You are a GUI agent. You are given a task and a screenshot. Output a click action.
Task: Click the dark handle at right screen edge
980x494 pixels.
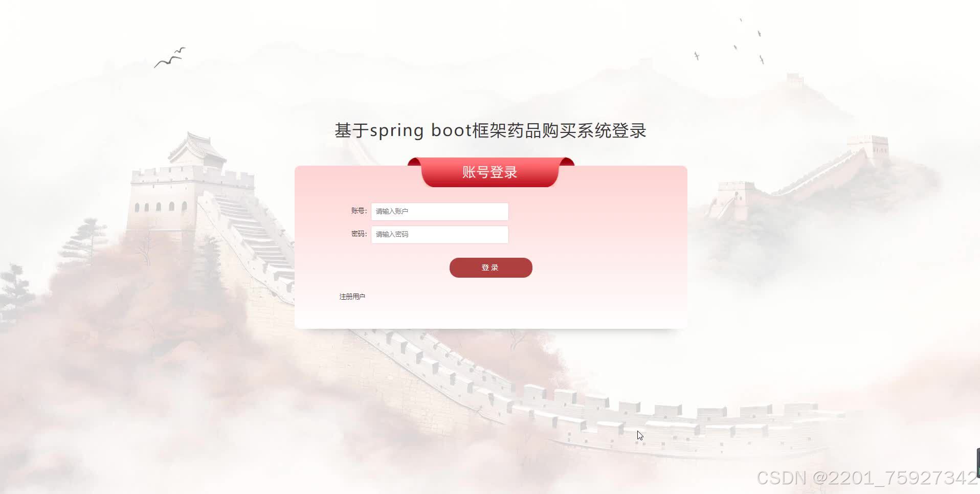pos(978,462)
